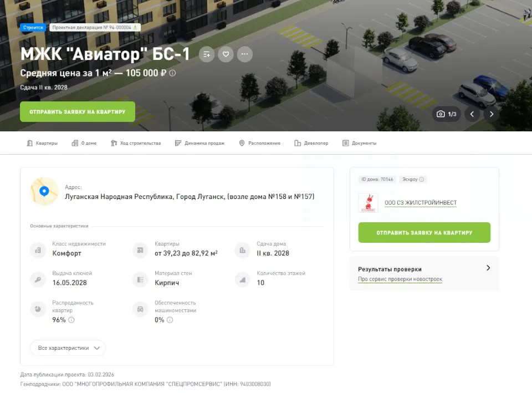Open Девелопер tab

click(311, 143)
